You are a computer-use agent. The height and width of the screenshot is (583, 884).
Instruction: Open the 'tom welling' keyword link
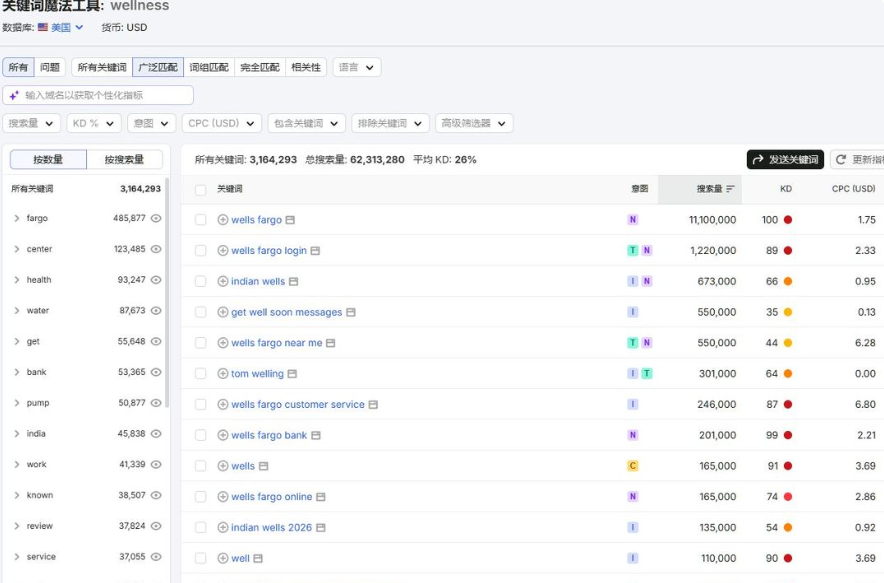[257, 373]
